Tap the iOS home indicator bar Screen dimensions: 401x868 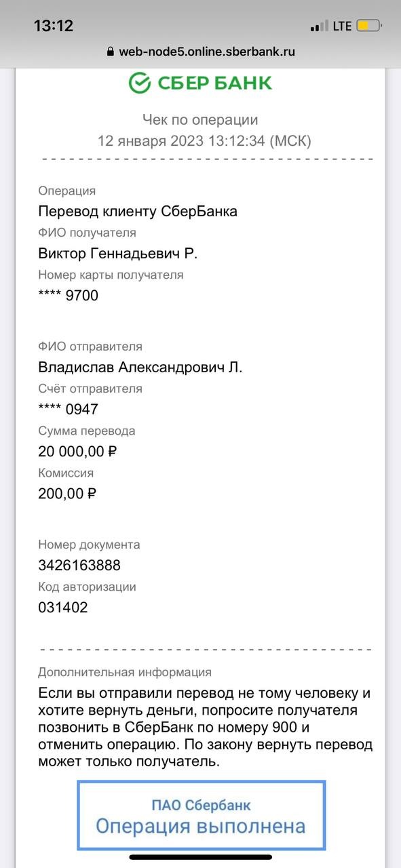tap(200, 856)
